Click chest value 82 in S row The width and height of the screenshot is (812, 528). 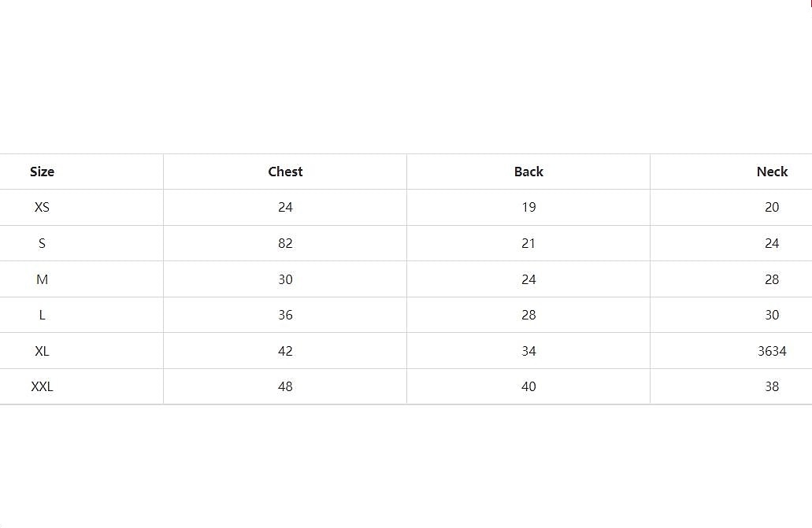tap(285, 243)
